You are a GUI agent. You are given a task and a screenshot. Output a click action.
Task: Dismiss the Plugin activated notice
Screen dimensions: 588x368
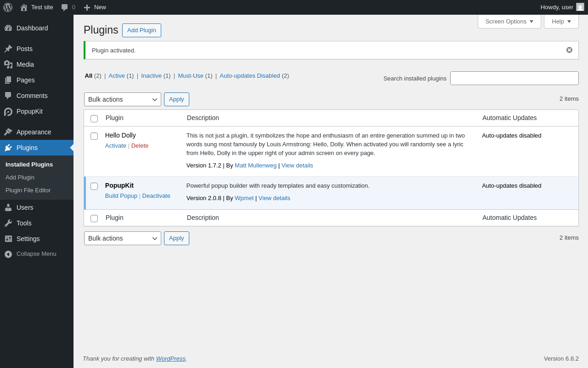coord(569,50)
